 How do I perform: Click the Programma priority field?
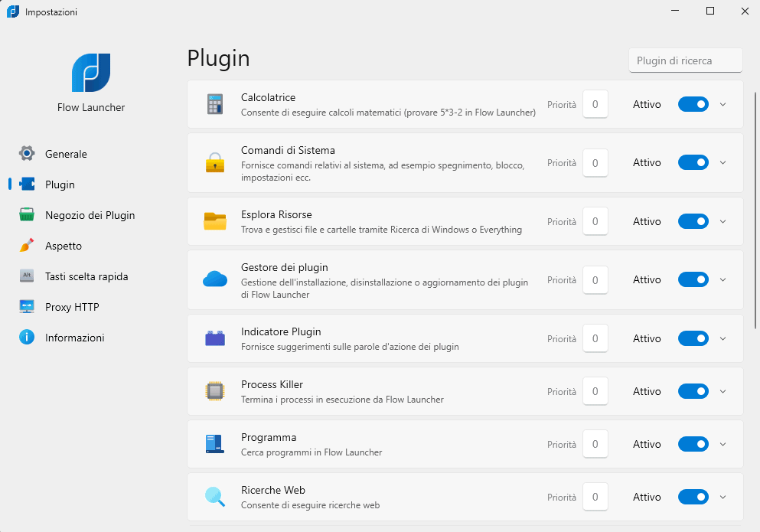click(x=595, y=444)
